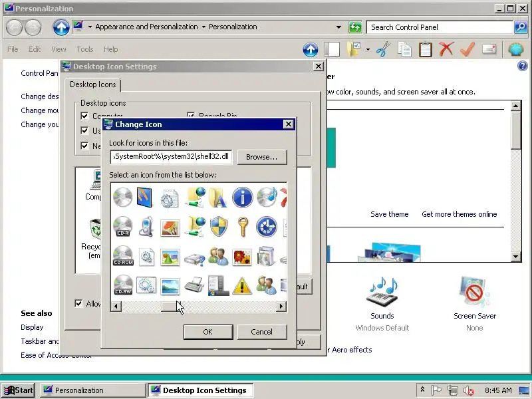This screenshot has width=532, height=399.
Task: Select the lake landscape picture icon
Action: point(170,287)
